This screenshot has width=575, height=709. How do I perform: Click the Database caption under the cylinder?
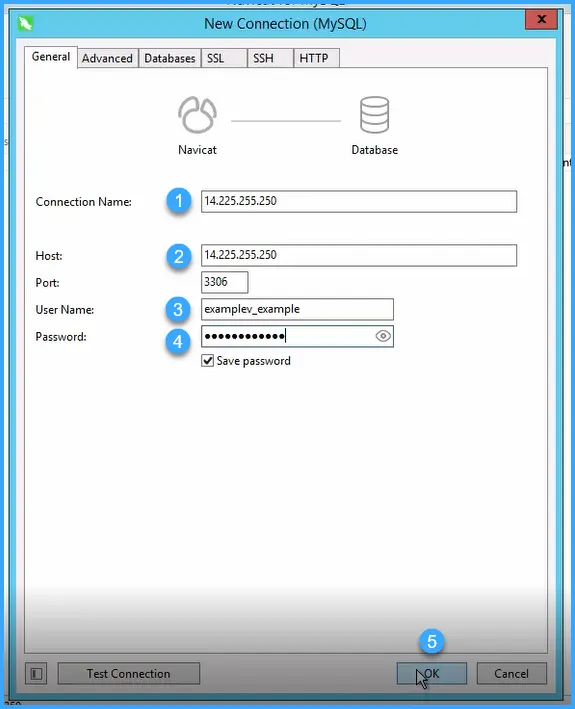[x=375, y=150]
